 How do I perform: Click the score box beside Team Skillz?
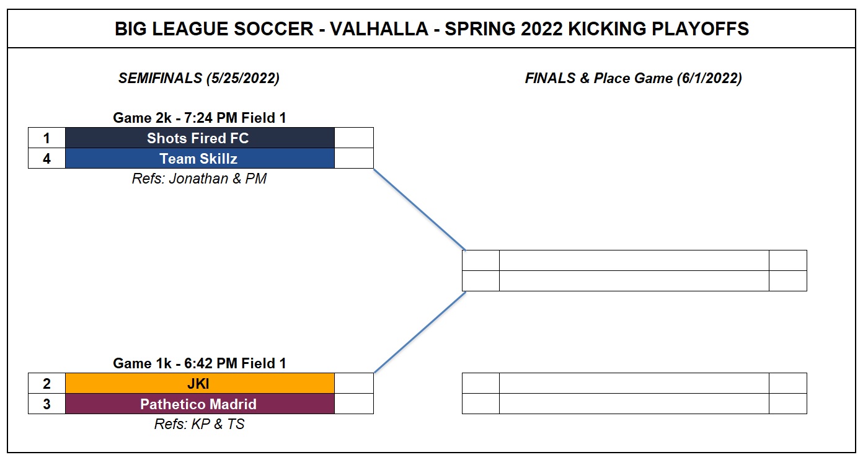(x=354, y=158)
